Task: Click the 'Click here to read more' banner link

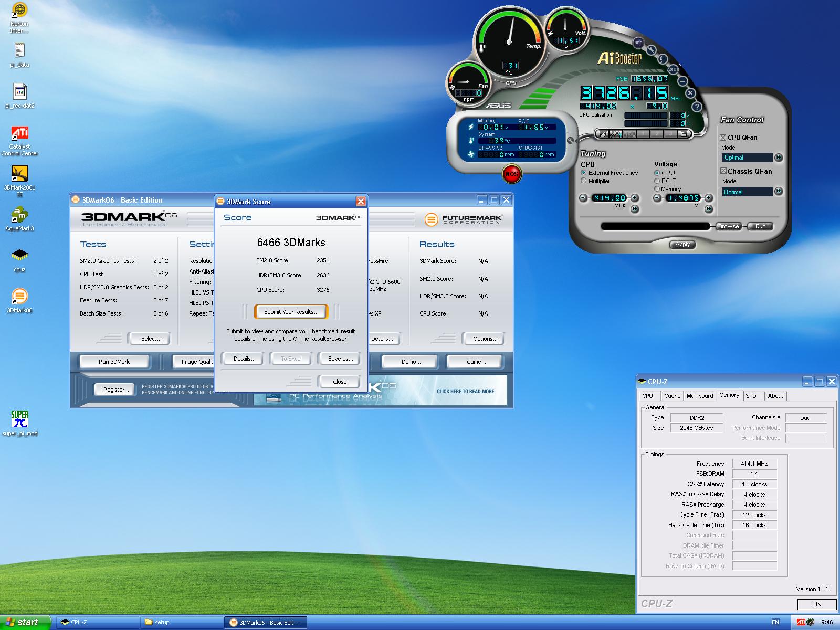Action: [x=465, y=391]
